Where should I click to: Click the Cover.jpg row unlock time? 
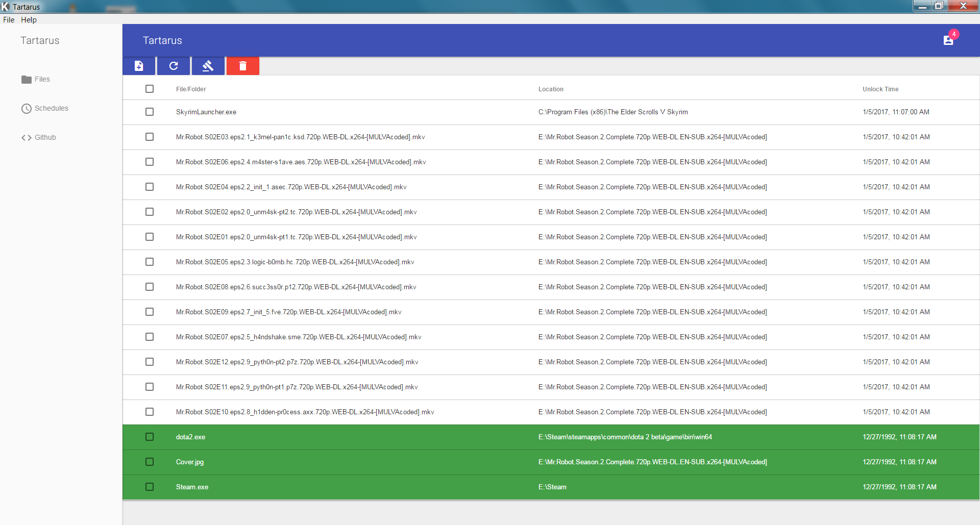pyautogui.click(x=899, y=462)
